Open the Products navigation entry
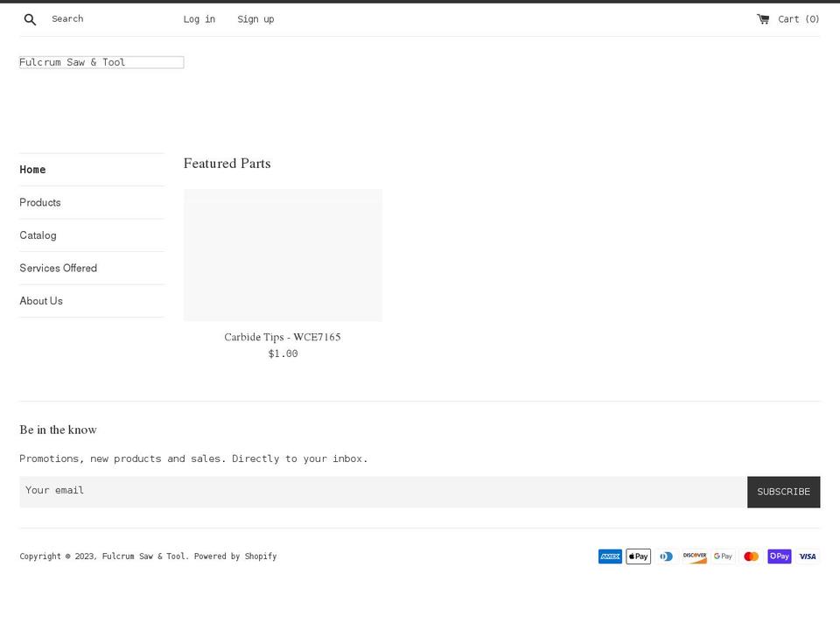 [x=40, y=202]
